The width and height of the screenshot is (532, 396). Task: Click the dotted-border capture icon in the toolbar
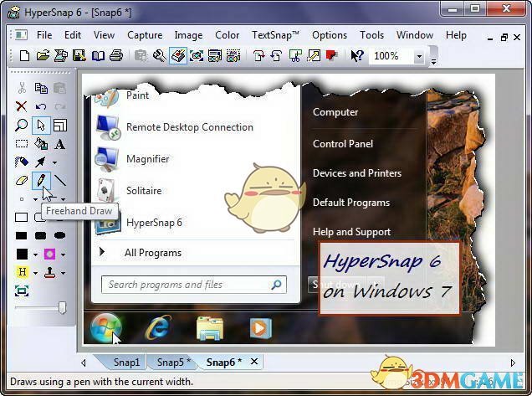[233, 55]
